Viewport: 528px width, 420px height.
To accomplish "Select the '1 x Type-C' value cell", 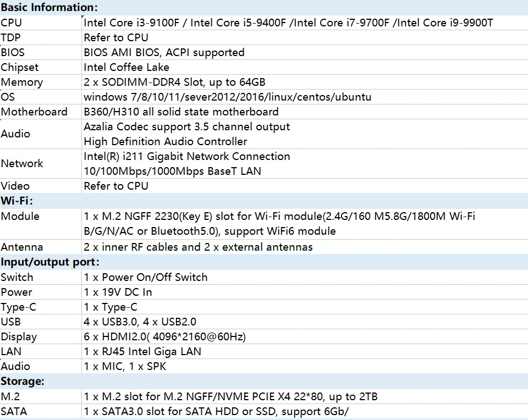I will click(305, 307).
